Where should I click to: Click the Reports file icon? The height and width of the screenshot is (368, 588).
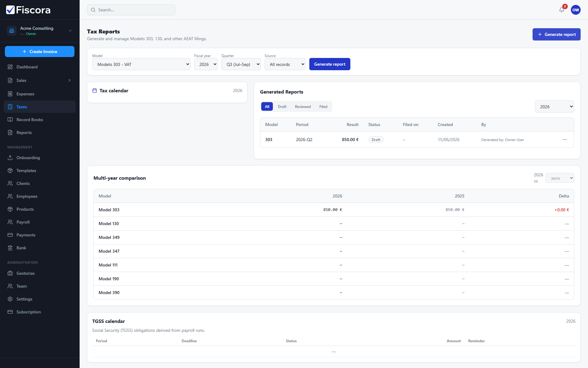coord(10,132)
